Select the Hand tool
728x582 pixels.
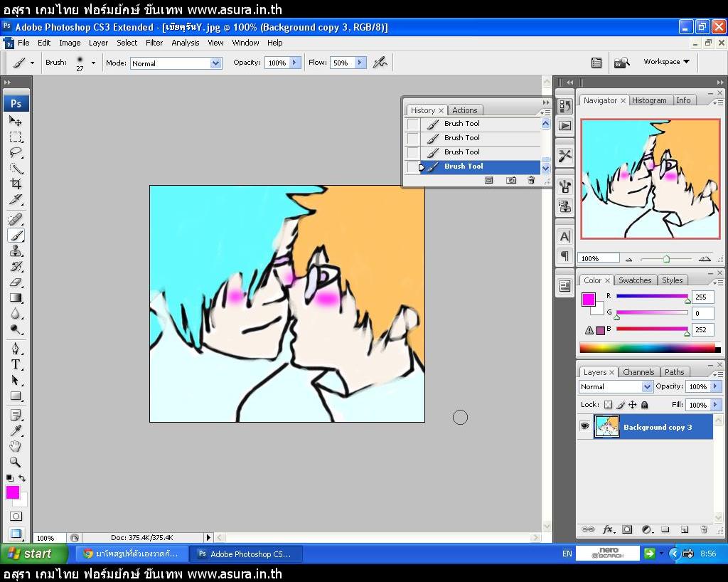tap(16, 446)
